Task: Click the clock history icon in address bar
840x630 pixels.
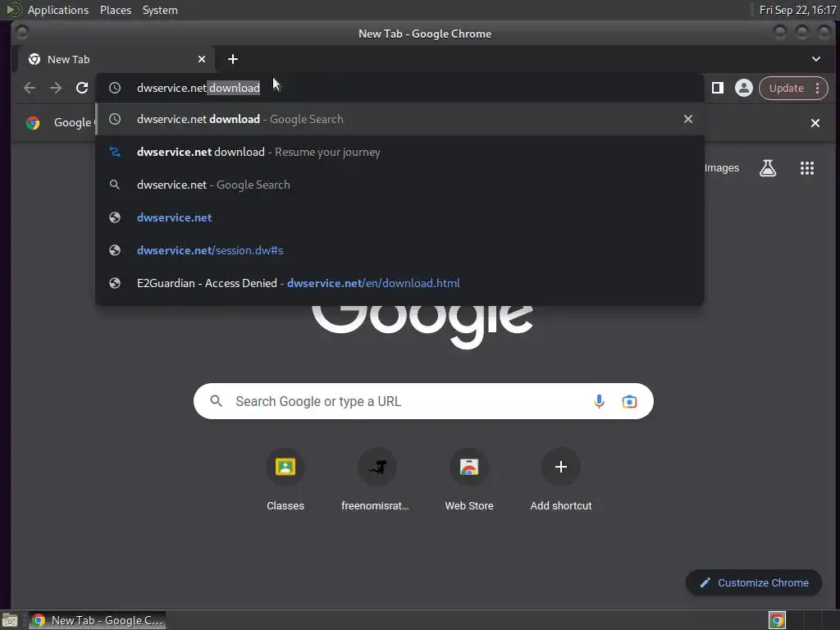Action: pos(115,88)
